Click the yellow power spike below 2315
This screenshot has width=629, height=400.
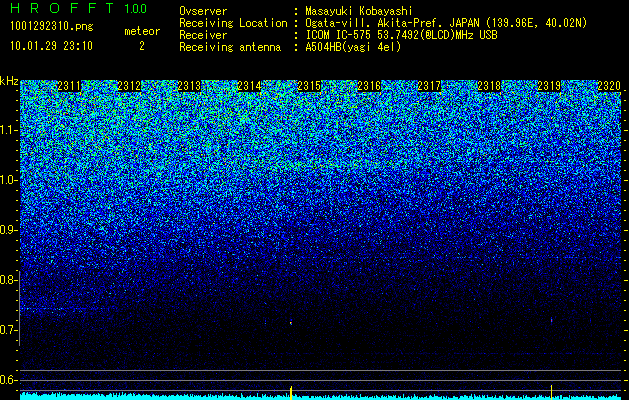[291, 393]
